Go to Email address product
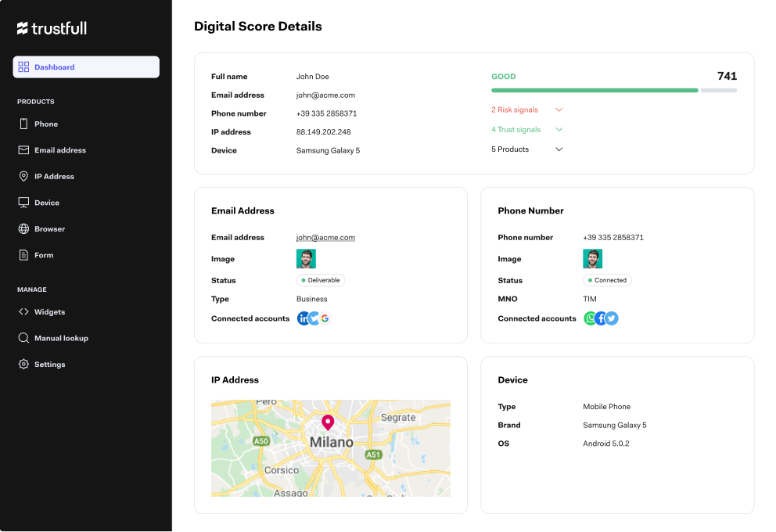The height and width of the screenshot is (532, 776). pyautogui.click(x=60, y=150)
